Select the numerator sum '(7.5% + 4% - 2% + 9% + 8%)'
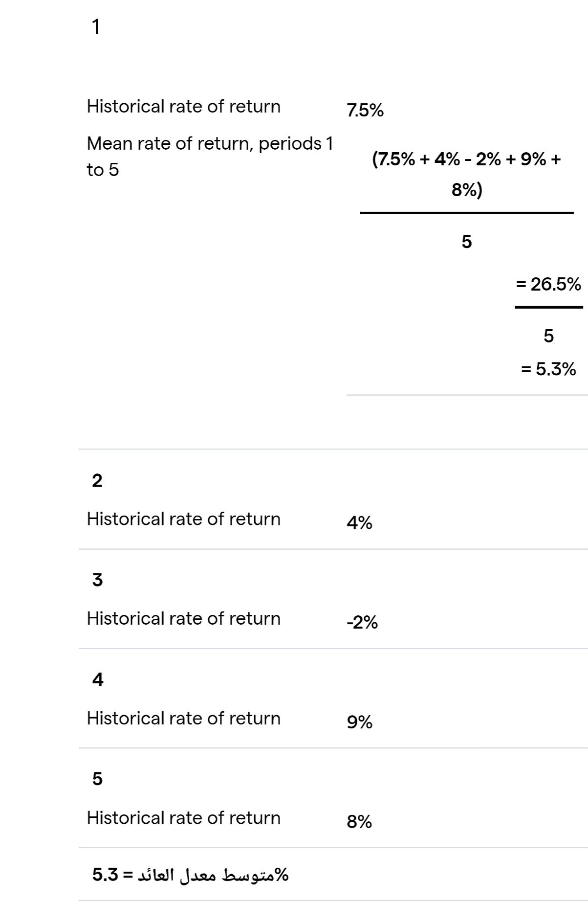The image size is (588, 902). [466, 174]
